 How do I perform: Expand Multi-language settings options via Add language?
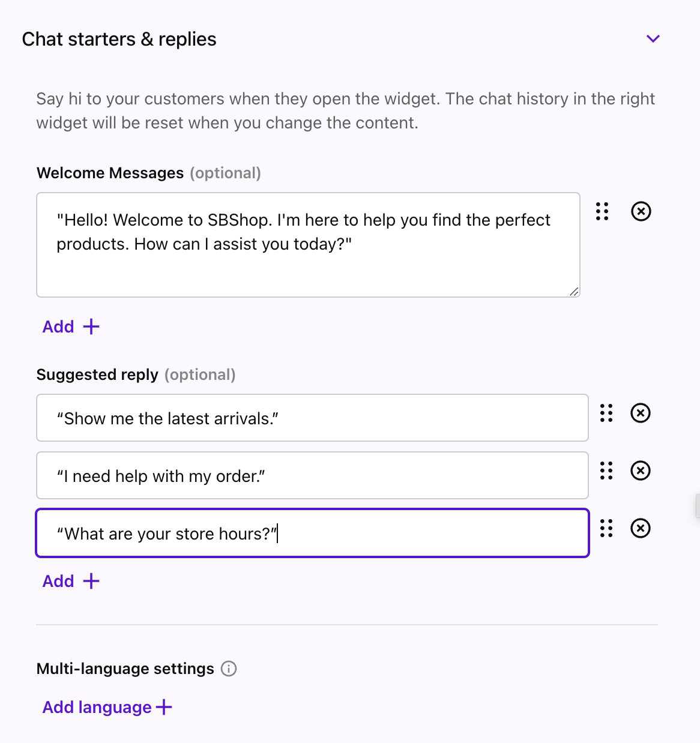[x=106, y=707]
